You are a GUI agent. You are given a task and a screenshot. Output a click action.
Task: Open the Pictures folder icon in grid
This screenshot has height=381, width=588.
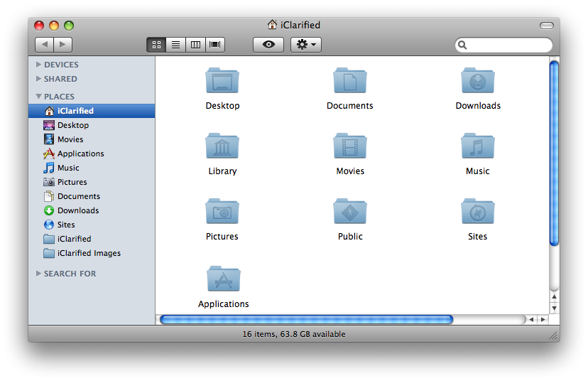(222, 212)
